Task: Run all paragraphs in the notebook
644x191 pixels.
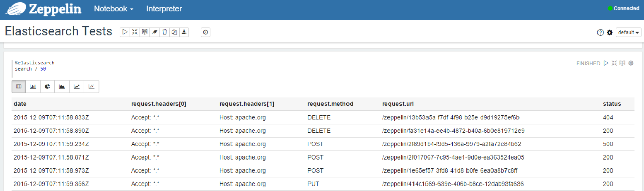Action: 125,32
